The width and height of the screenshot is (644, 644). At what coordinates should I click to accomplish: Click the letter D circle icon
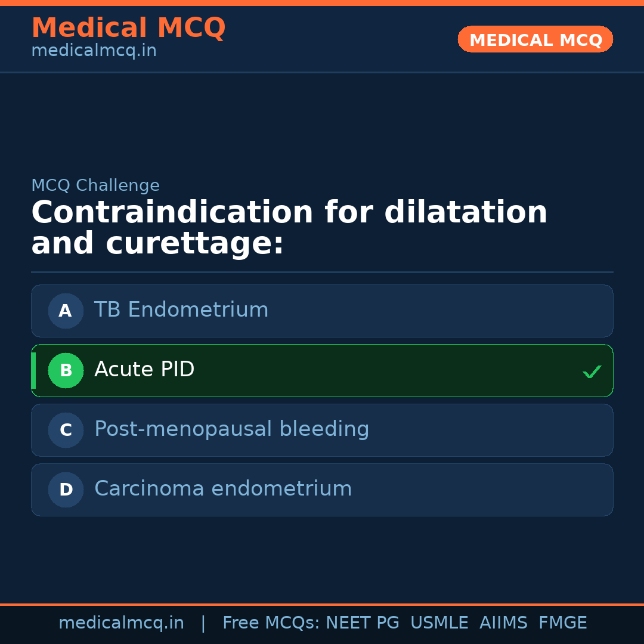(x=66, y=490)
